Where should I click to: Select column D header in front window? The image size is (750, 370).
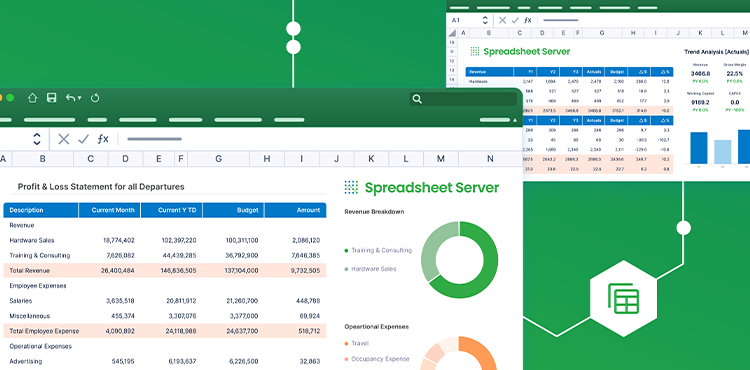pyautogui.click(x=125, y=159)
